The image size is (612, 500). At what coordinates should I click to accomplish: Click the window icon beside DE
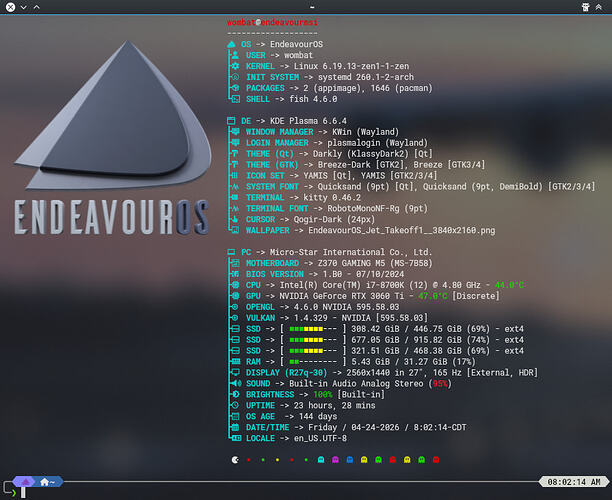231,121
